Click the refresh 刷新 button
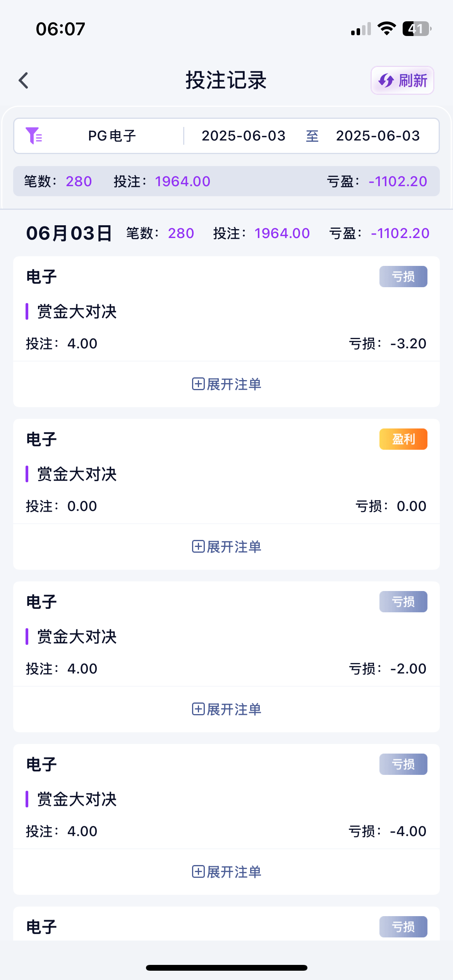This screenshot has height=980, width=453. [x=402, y=81]
